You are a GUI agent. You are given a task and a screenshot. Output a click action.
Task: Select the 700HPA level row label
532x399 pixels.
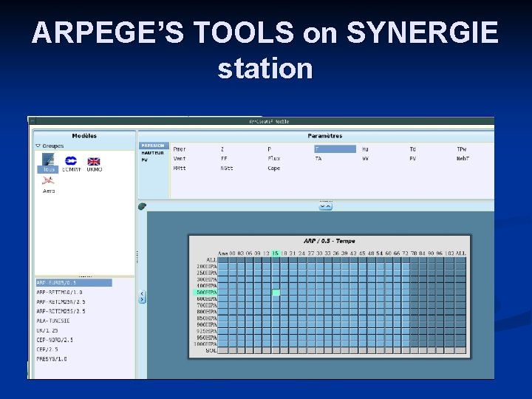(207, 305)
